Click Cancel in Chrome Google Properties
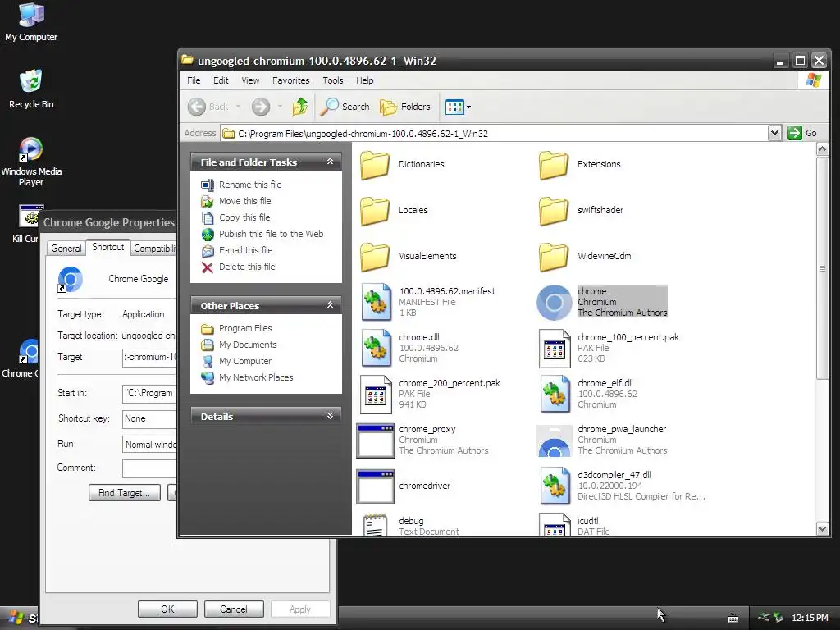 234,609
